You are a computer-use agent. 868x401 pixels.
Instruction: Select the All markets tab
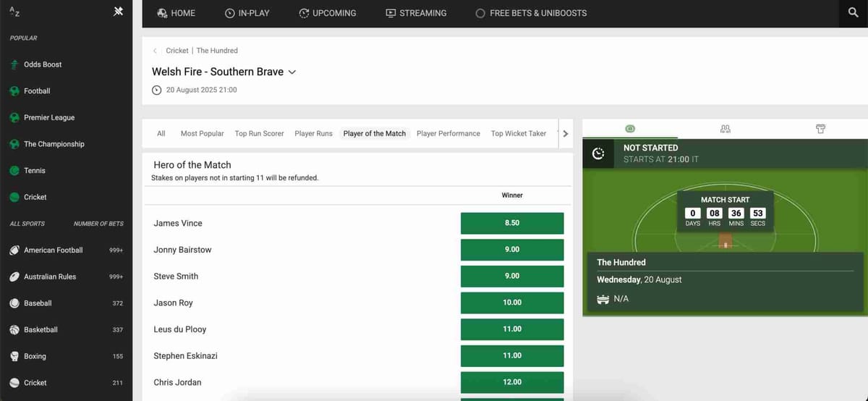pos(161,134)
